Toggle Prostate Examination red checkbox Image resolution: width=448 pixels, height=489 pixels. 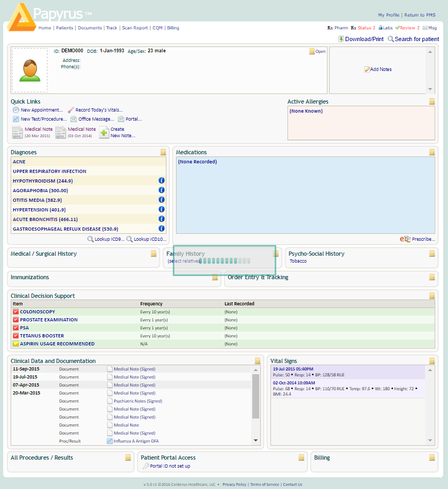[15, 320]
